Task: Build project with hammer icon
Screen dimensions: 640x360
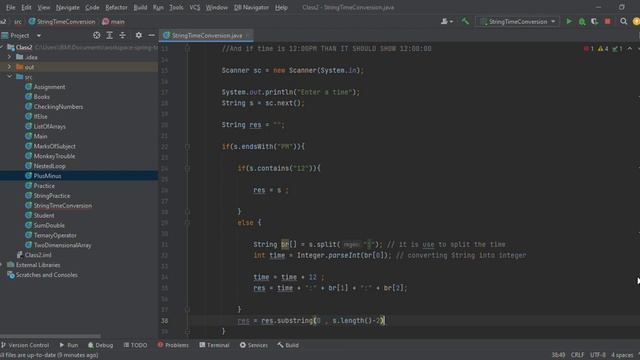Action: coord(465,21)
